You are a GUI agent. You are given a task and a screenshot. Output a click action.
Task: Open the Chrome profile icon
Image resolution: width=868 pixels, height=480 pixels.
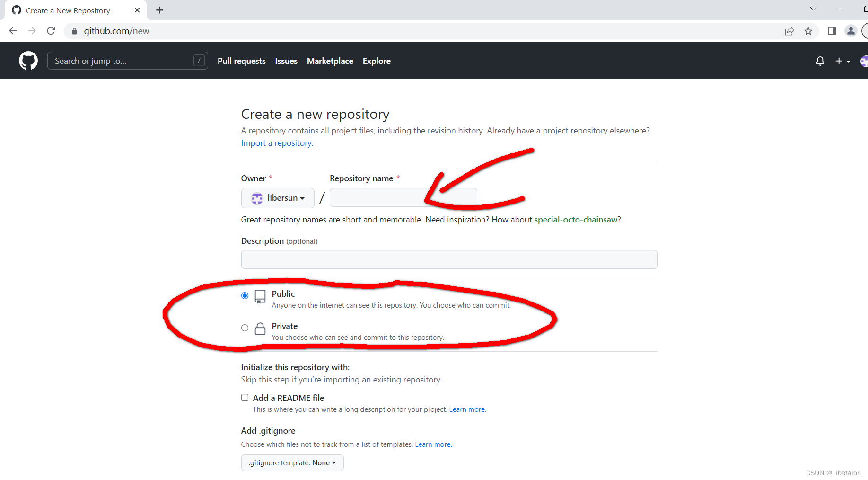pos(850,31)
